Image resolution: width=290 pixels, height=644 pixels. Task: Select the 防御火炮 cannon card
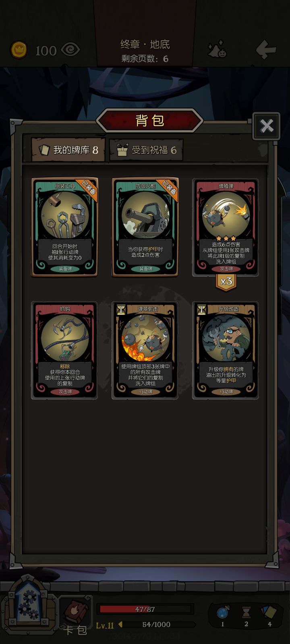[x=145, y=227]
